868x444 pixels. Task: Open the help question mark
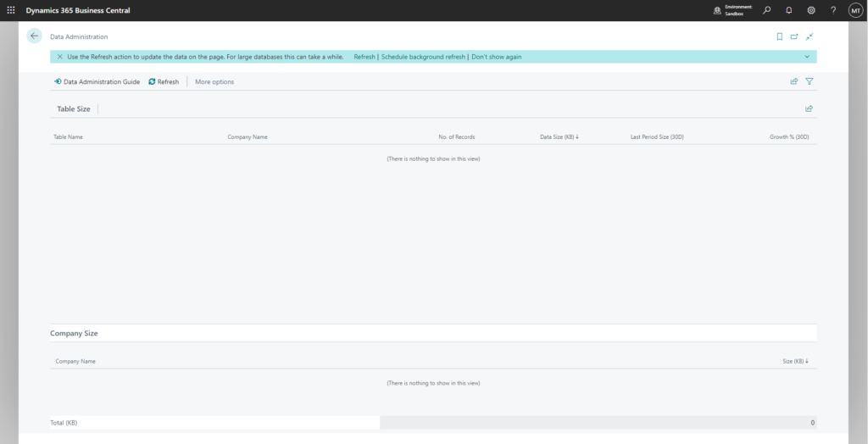point(833,10)
